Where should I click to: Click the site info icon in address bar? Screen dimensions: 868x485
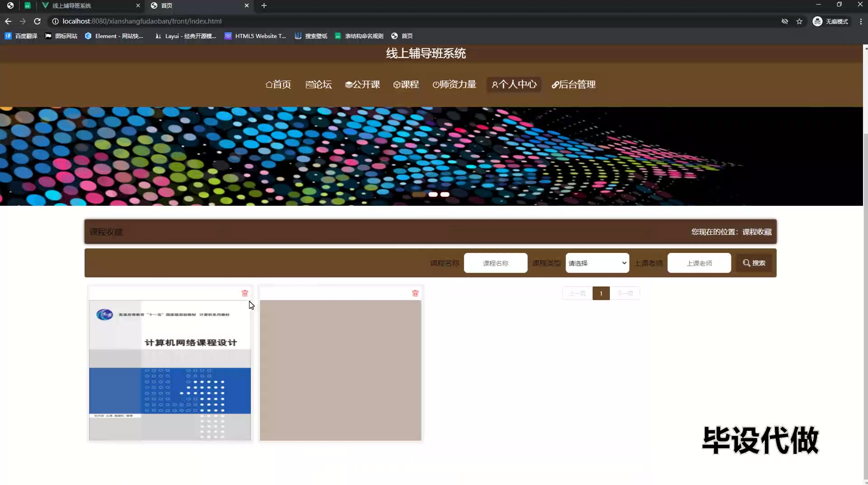pos(55,21)
